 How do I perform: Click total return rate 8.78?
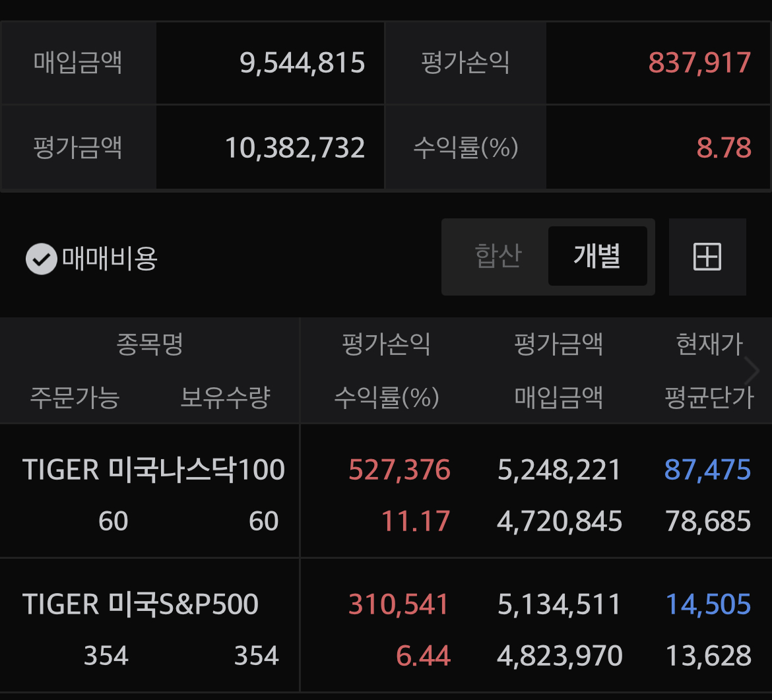(x=724, y=148)
